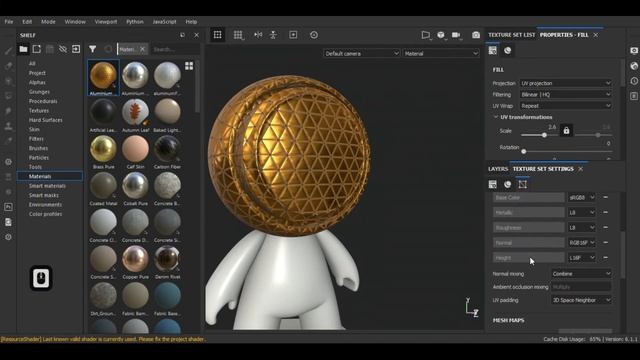This screenshot has height=360, width=640.
Task: Select the Clone stamp tool
Action: click(x=8, y=126)
